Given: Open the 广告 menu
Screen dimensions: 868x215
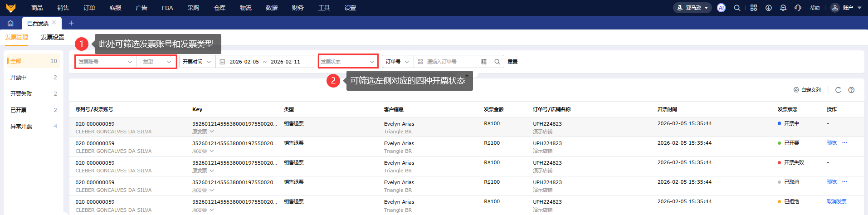Looking at the screenshot, I should (x=141, y=8).
